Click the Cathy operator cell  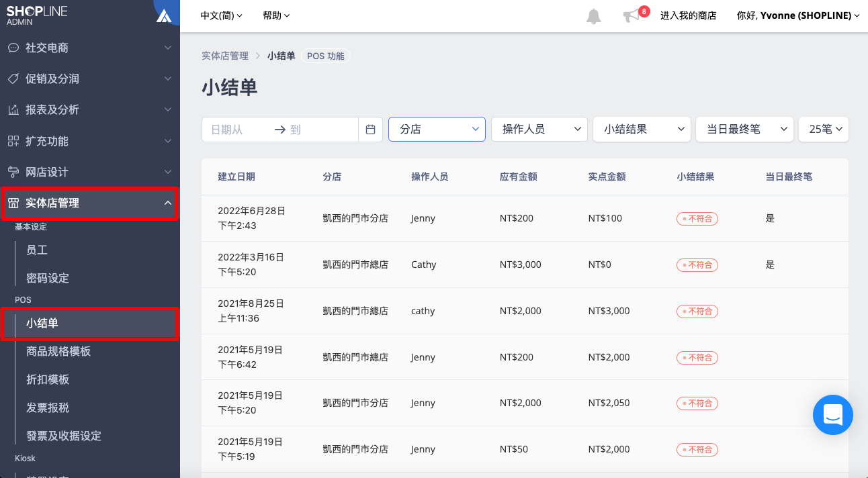coord(424,265)
